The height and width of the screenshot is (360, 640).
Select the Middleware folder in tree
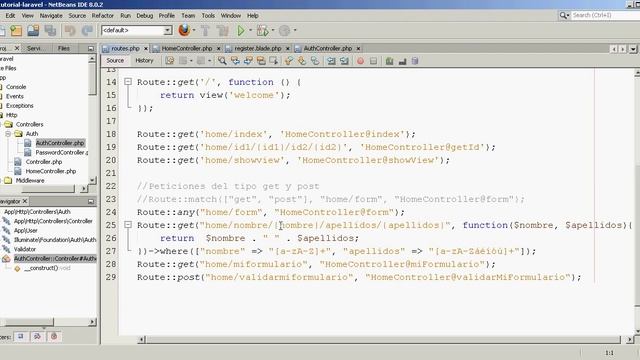(x=30, y=180)
